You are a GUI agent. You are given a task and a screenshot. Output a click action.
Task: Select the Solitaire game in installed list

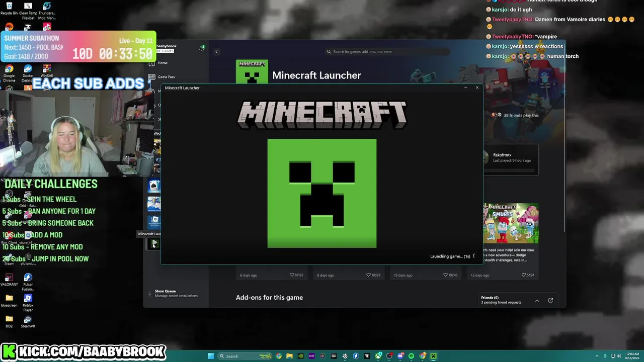coord(154,186)
